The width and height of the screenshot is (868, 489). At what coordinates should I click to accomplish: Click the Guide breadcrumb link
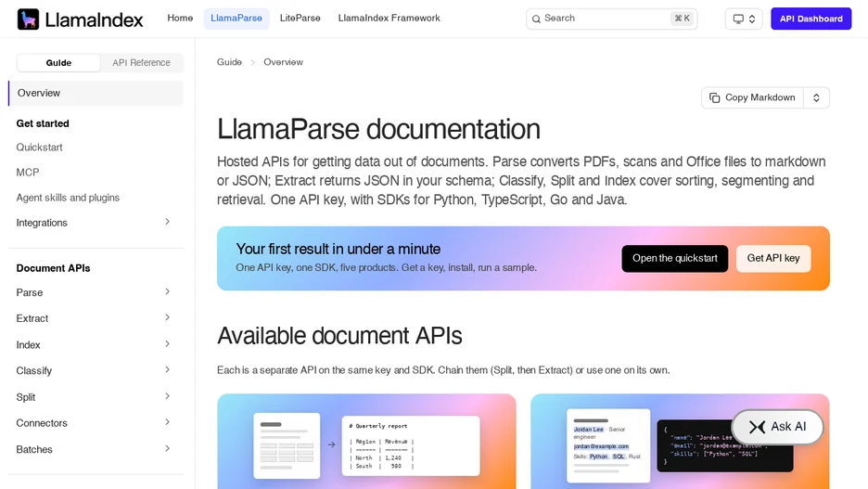tap(229, 62)
